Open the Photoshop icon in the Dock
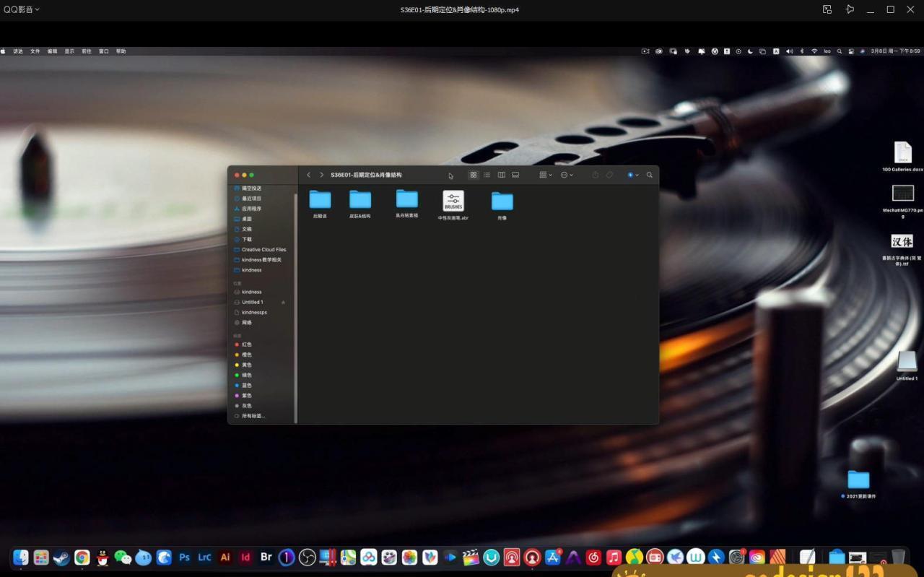 184,557
